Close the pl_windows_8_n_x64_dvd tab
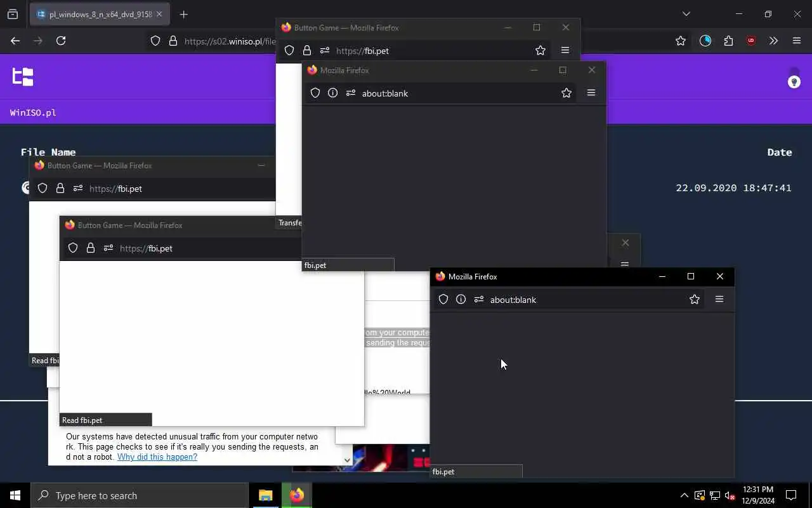The image size is (812, 508). pyautogui.click(x=159, y=14)
